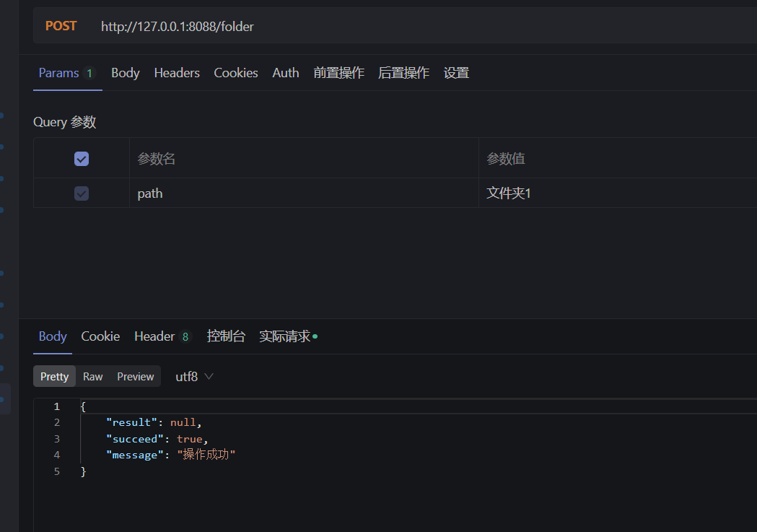Open the 后置操作 tab
This screenshot has height=532, width=757.
[403, 72]
